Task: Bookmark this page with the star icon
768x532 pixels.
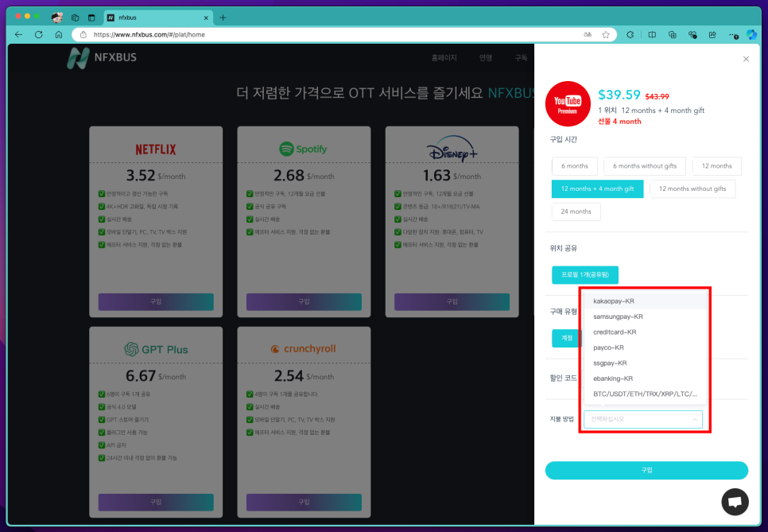Action: 606,35
